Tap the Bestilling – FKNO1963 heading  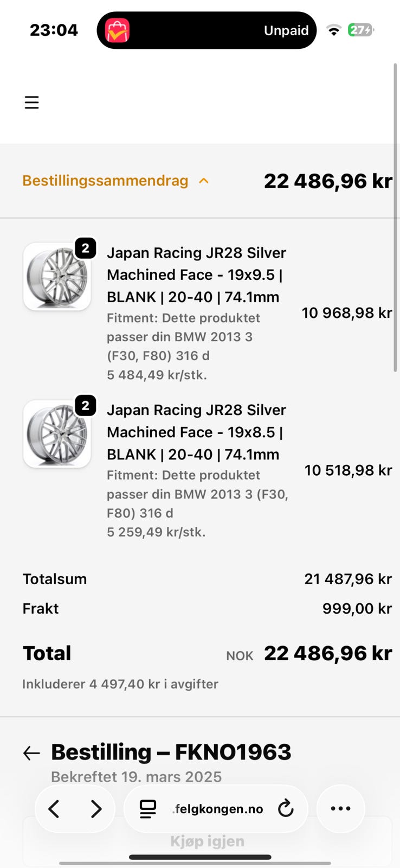click(171, 752)
